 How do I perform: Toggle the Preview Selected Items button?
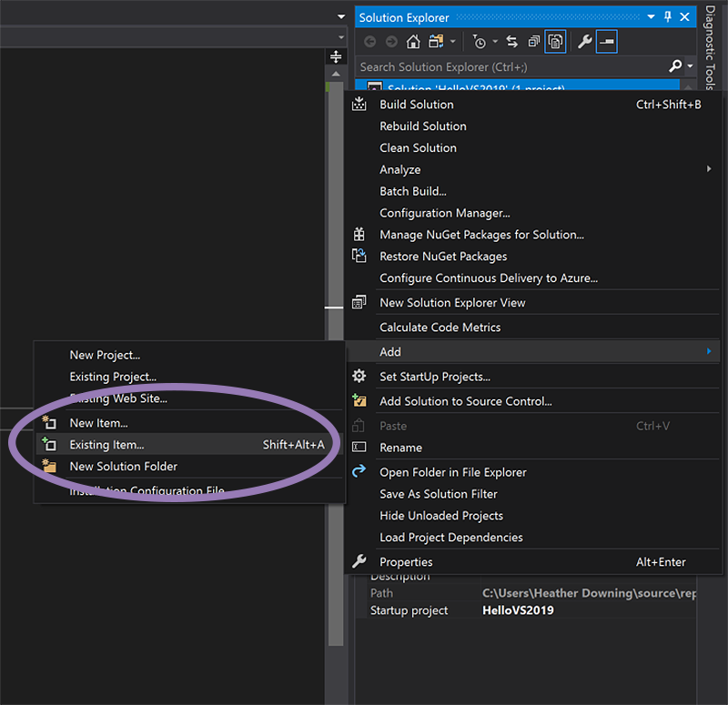(x=607, y=42)
